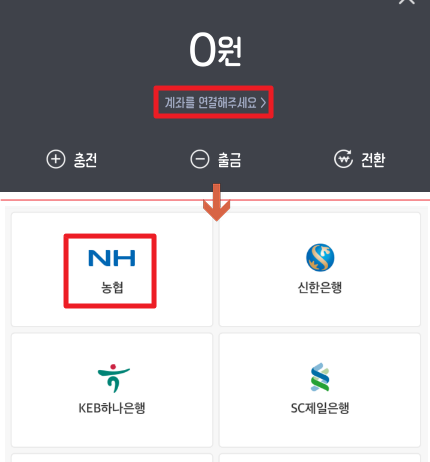The image size is (430, 462).
Task: Tap the won-conversion icon beside 전환
Action: (343, 159)
